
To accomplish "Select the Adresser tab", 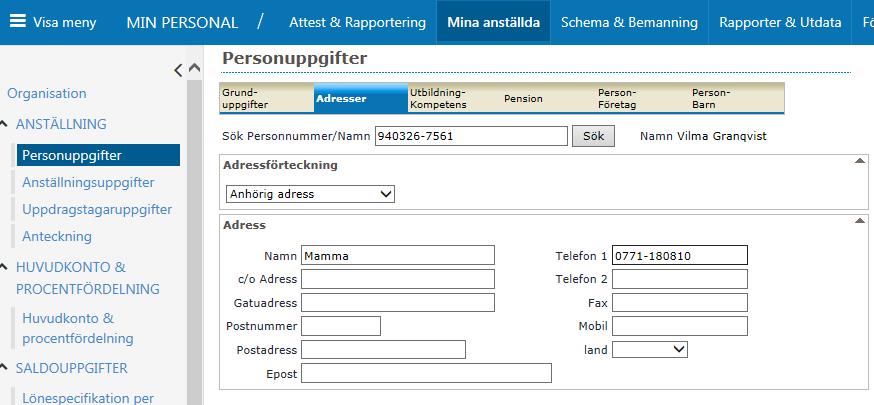I will coord(361,98).
